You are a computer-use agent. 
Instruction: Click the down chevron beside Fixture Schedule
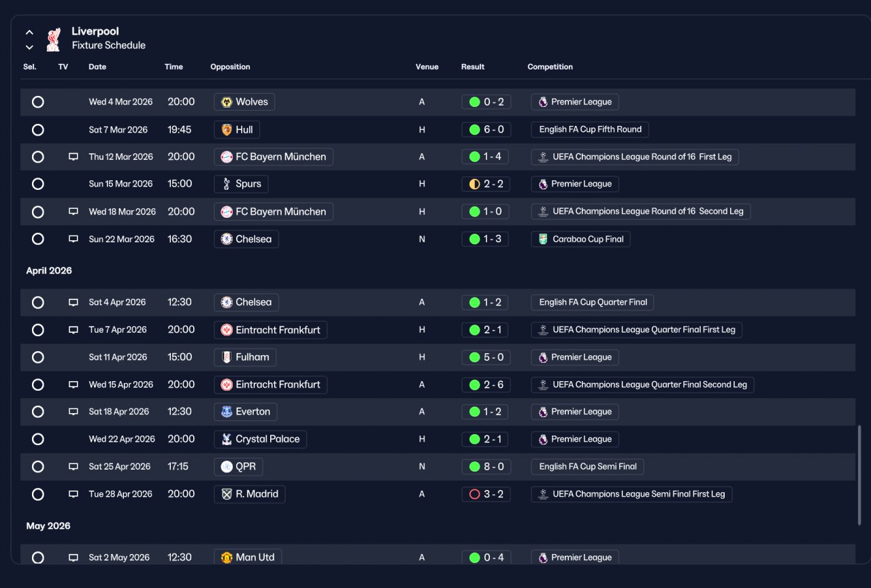29,47
